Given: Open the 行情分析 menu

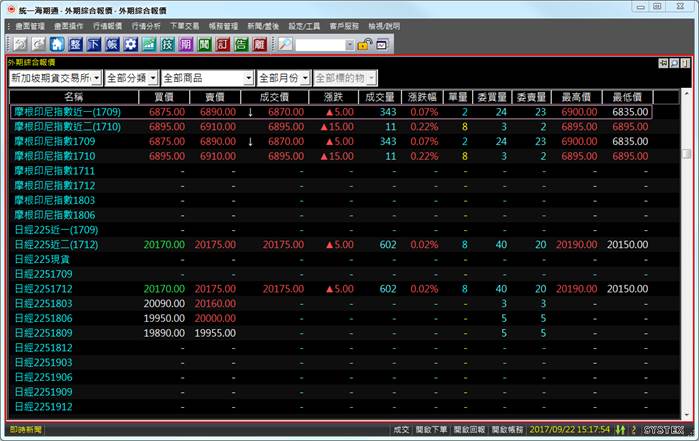Looking at the screenshot, I should point(146,26).
